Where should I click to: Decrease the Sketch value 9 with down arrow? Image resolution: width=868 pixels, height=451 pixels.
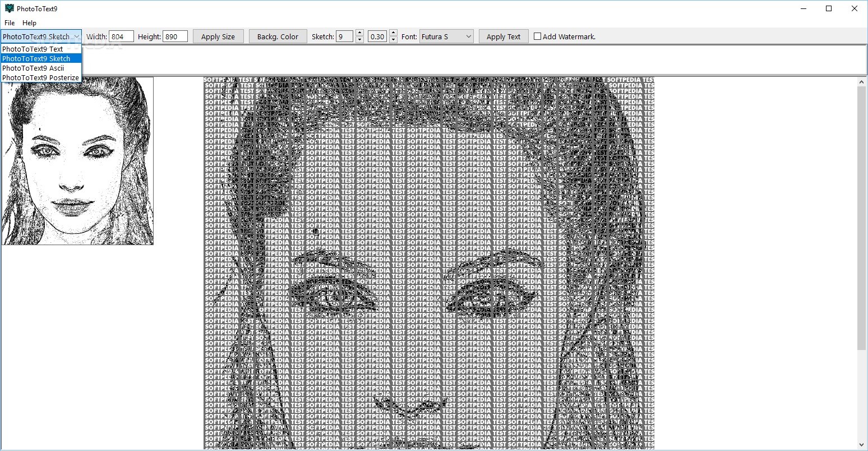point(359,40)
